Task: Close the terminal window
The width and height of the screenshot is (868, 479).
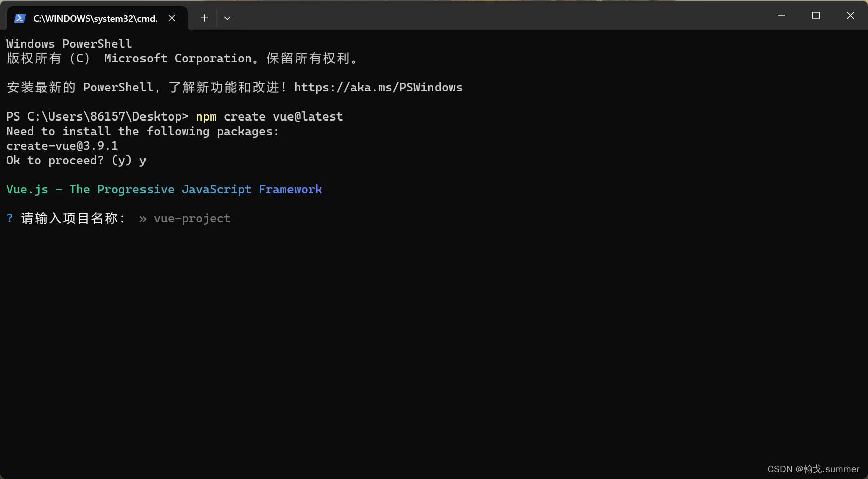Action: coord(850,16)
